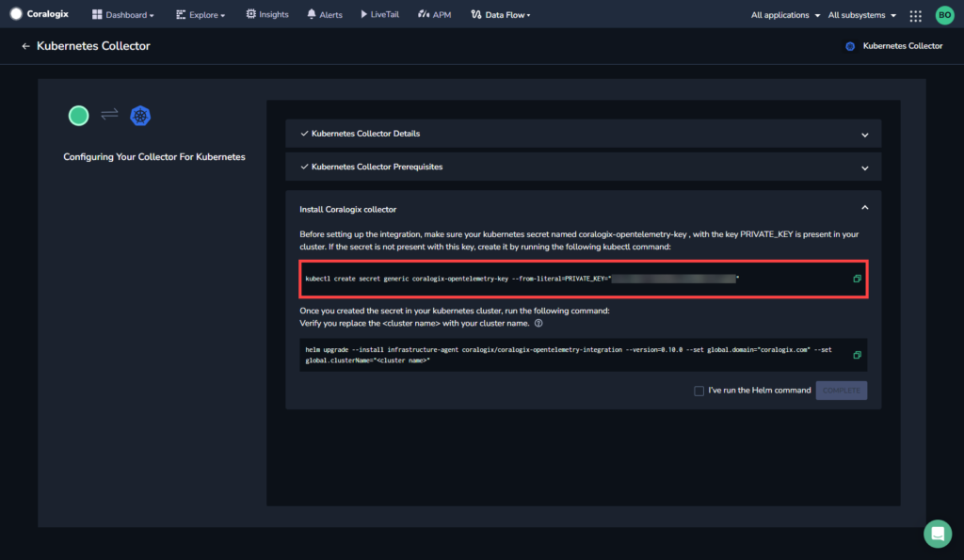Screen dimensions: 964x560
Task: Expand Kubernetes Collector Prerequisites section
Action: pyautogui.click(x=583, y=167)
